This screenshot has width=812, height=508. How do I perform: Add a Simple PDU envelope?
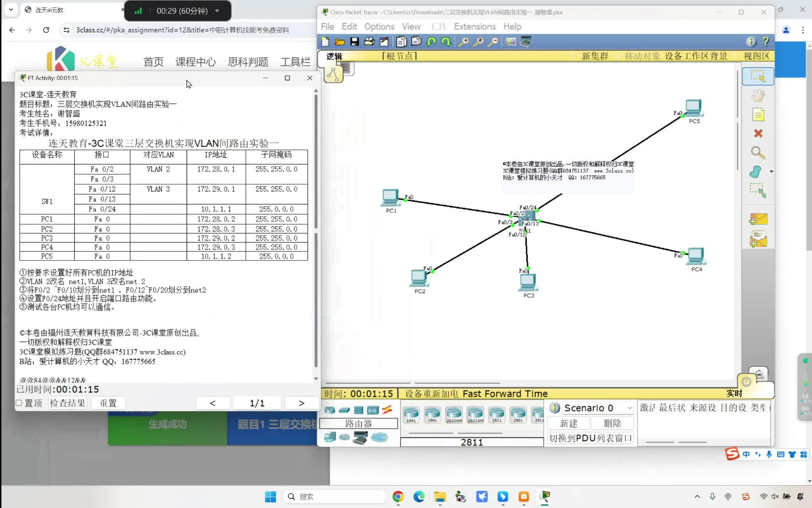tap(758, 219)
